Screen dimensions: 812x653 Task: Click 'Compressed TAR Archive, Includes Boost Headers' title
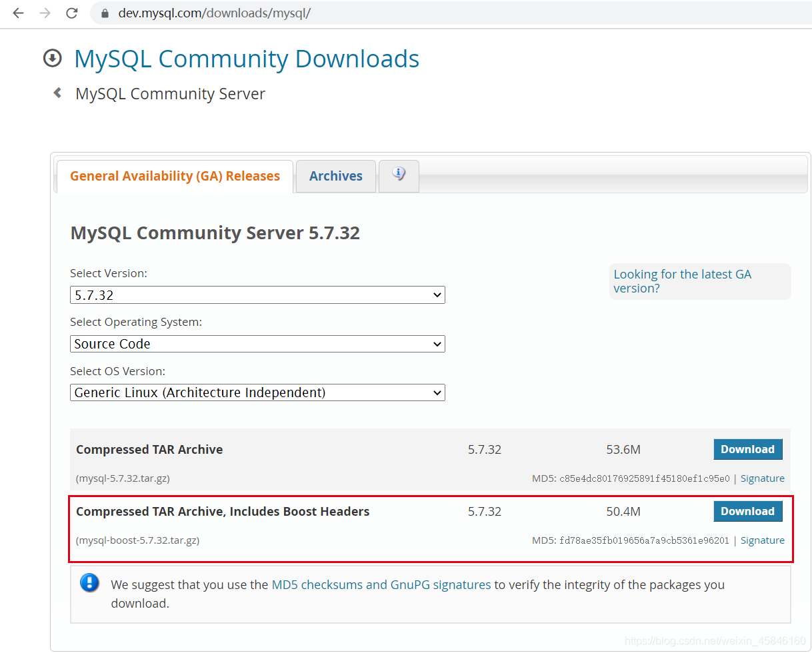(x=223, y=512)
